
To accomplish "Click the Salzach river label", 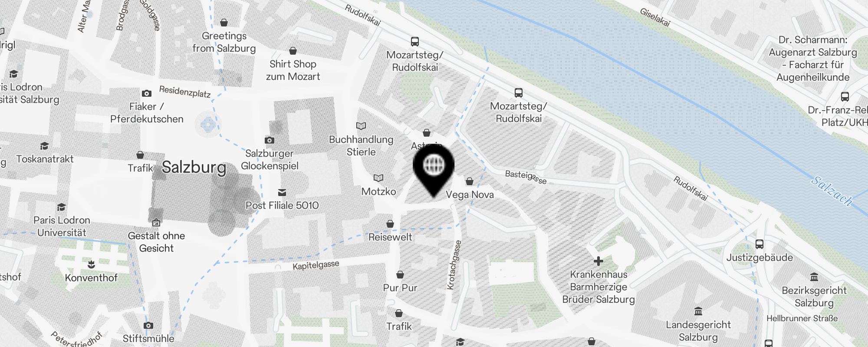I will [832, 191].
